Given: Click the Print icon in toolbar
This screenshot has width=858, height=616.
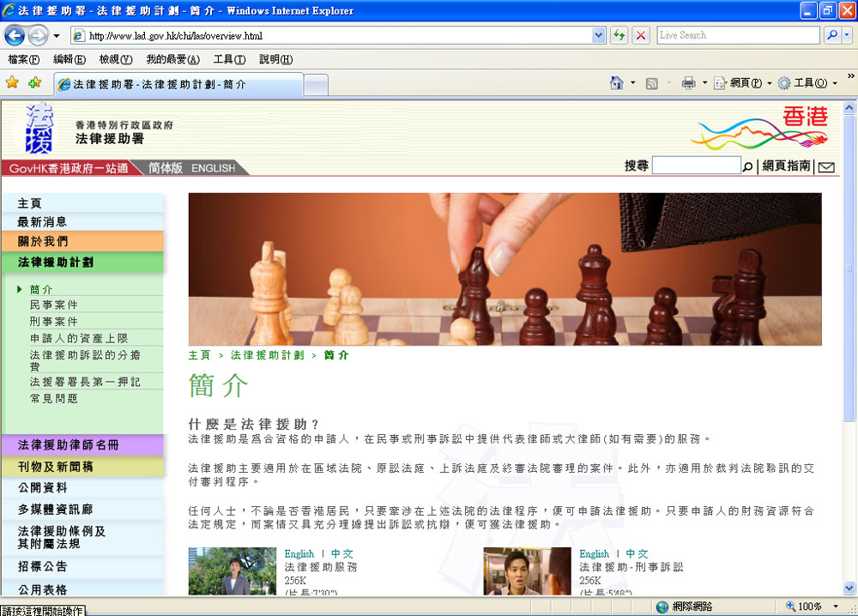Looking at the screenshot, I should click(688, 83).
